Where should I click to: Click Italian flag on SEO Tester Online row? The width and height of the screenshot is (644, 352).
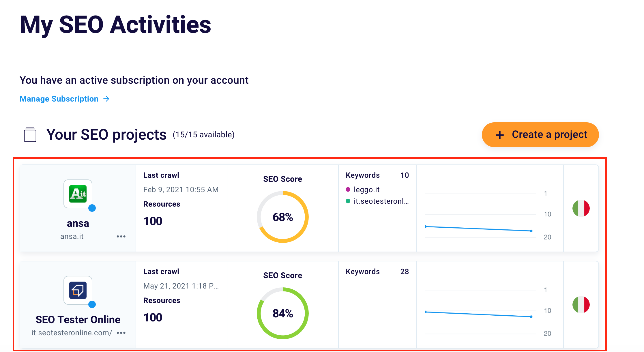pos(581,305)
